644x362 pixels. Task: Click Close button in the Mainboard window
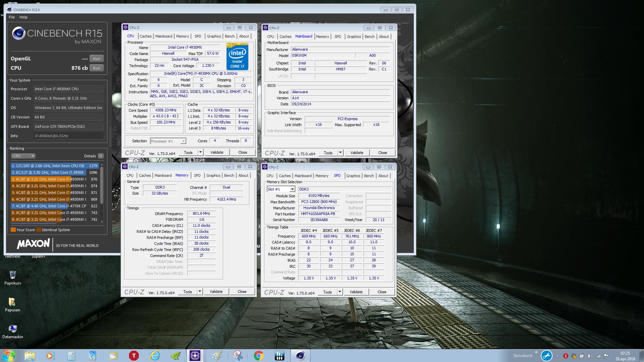click(383, 153)
